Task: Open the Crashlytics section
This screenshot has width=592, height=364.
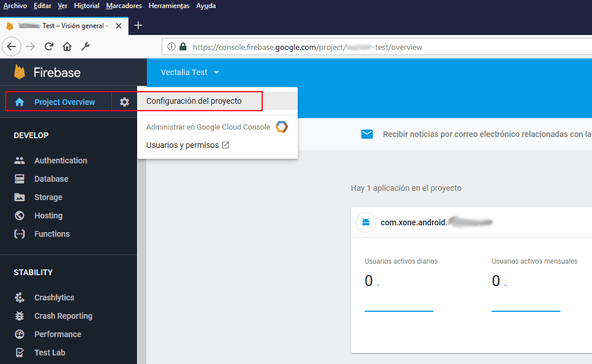Action: tap(54, 298)
